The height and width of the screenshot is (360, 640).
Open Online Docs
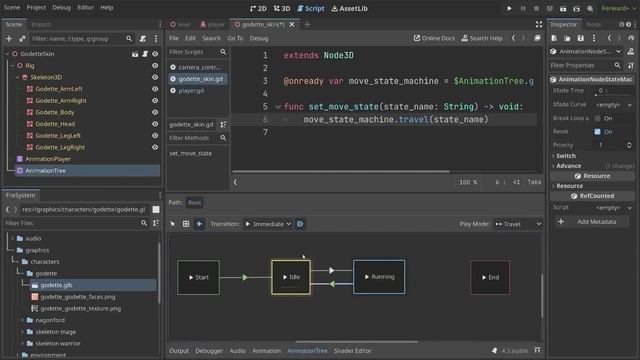[434, 38]
